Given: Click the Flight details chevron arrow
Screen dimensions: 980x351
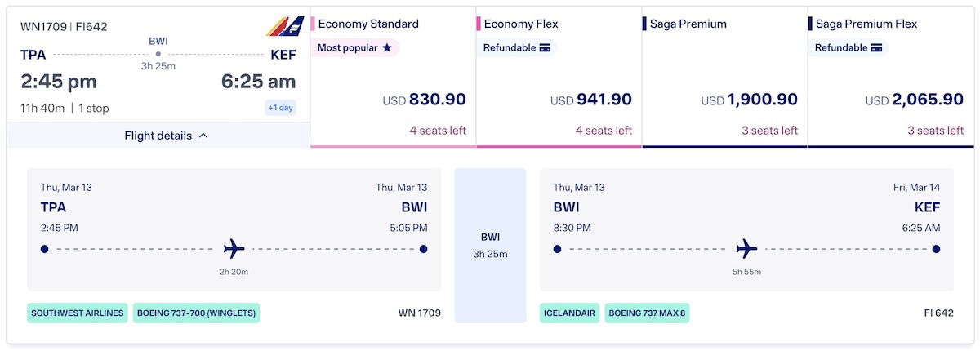Looking at the screenshot, I should pos(203,136).
